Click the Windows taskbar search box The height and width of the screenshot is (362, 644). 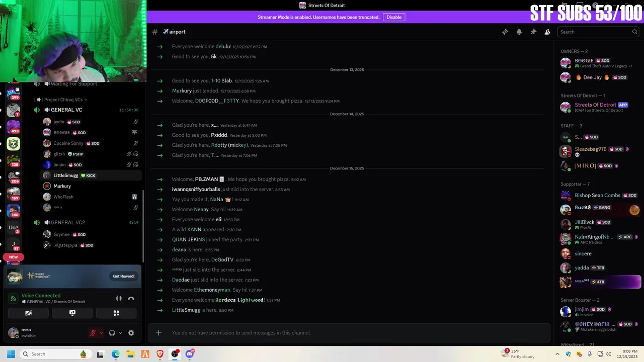55,354
